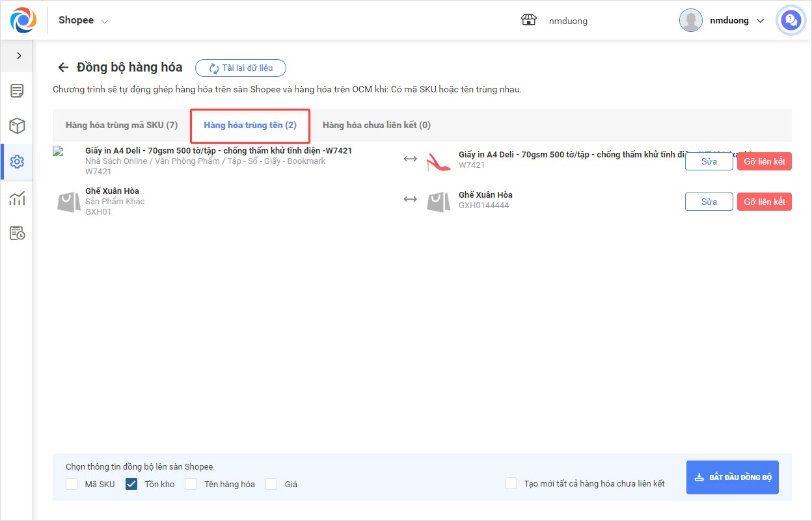Enable the Mã SKU checkbox
This screenshot has width=812, height=521.
[x=72, y=484]
